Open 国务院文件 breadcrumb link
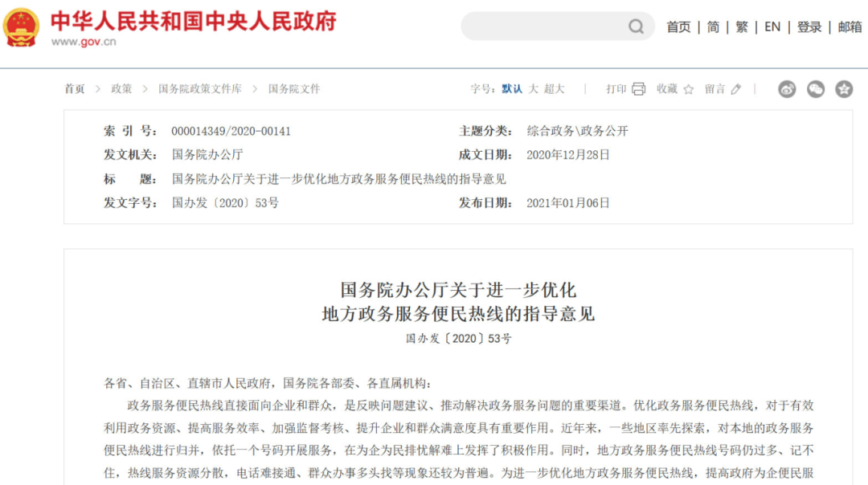The image size is (868, 485). click(x=294, y=89)
